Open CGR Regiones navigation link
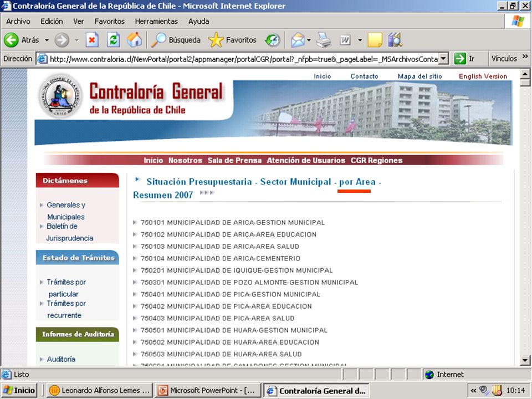Image resolution: width=532 pixels, height=399 pixels. (377, 161)
